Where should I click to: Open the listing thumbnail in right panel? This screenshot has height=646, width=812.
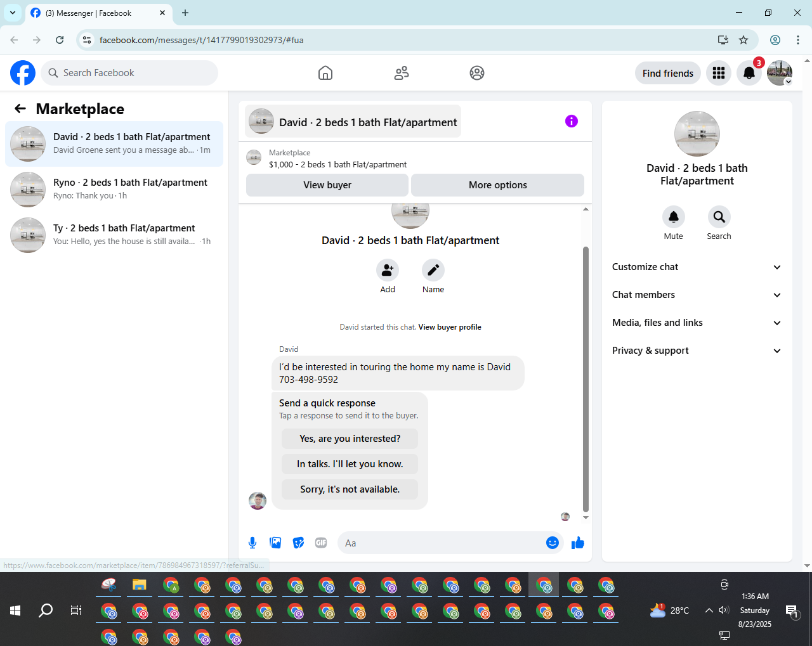click(x=697, y=134)
